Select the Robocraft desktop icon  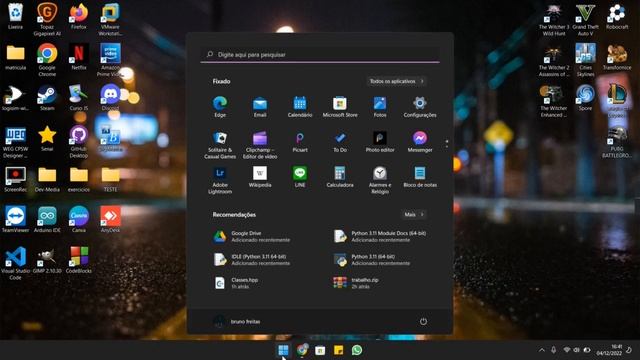coord(617,16)
